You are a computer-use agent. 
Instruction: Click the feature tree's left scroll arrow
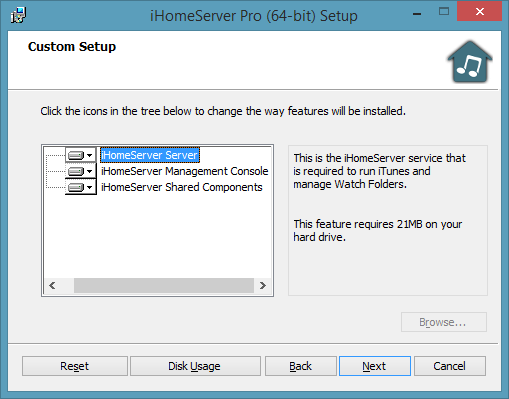click(52, 286)
